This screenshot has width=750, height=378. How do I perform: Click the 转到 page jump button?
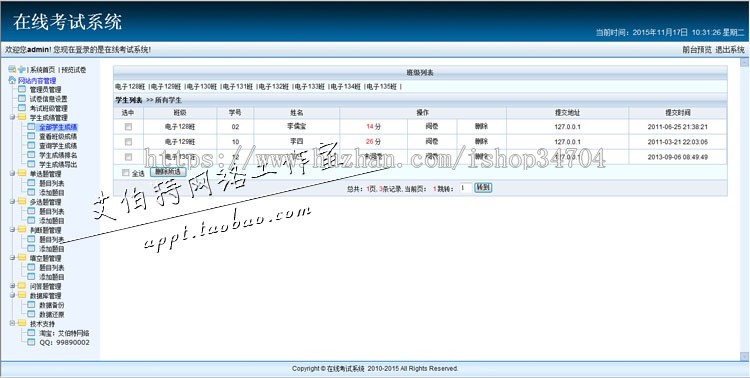click(x=483, y=188)
